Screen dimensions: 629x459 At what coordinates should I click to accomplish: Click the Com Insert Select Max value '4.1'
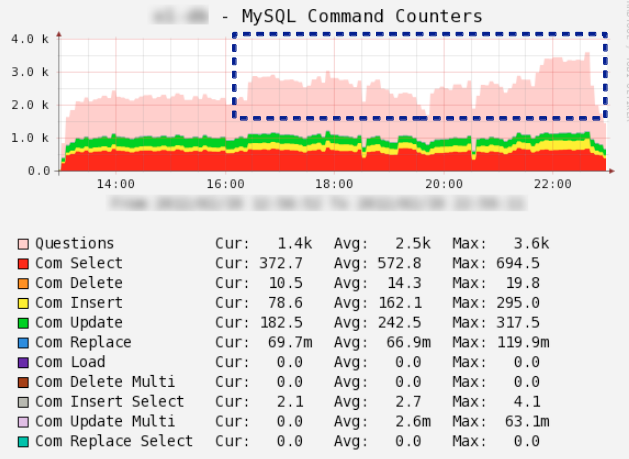coord(527,402)
